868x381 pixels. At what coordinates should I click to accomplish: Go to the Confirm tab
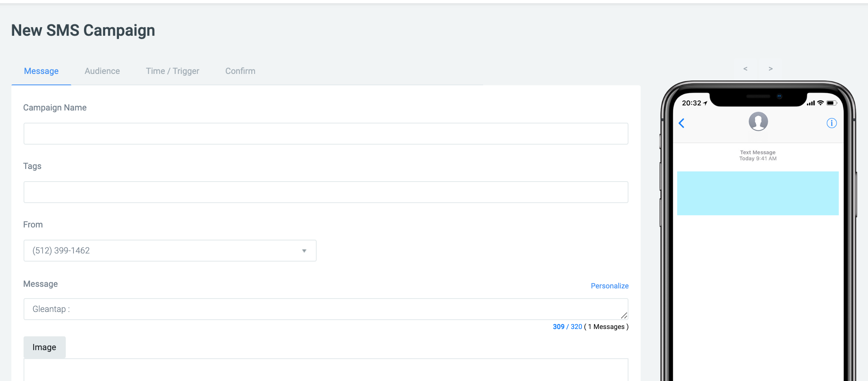(x=240, y=71)
